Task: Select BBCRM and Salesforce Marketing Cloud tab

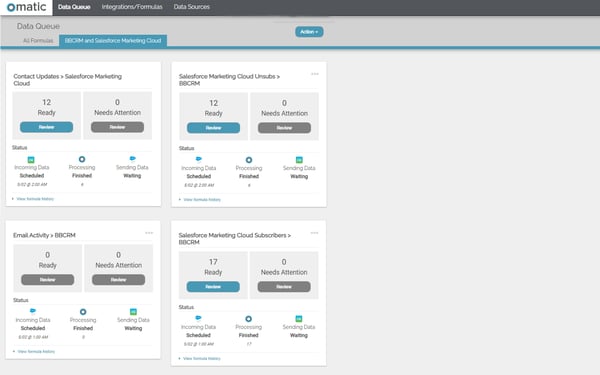Action: point(113,41)
